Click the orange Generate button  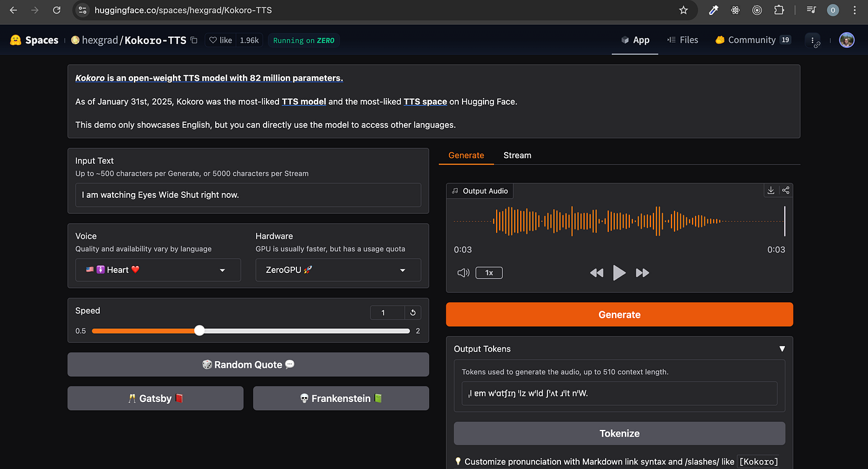coord(619,315)
